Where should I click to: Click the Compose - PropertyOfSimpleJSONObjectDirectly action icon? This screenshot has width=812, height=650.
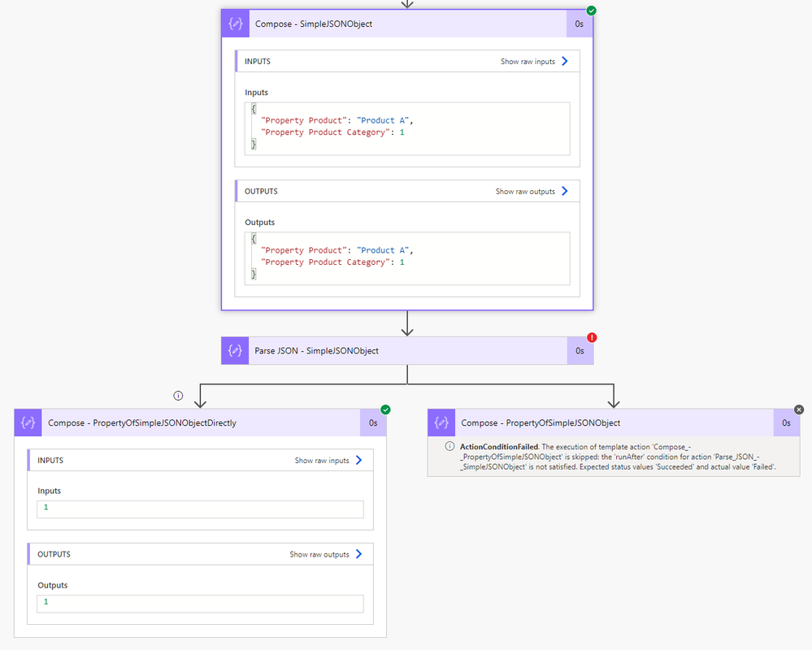(x=28, y=422)
